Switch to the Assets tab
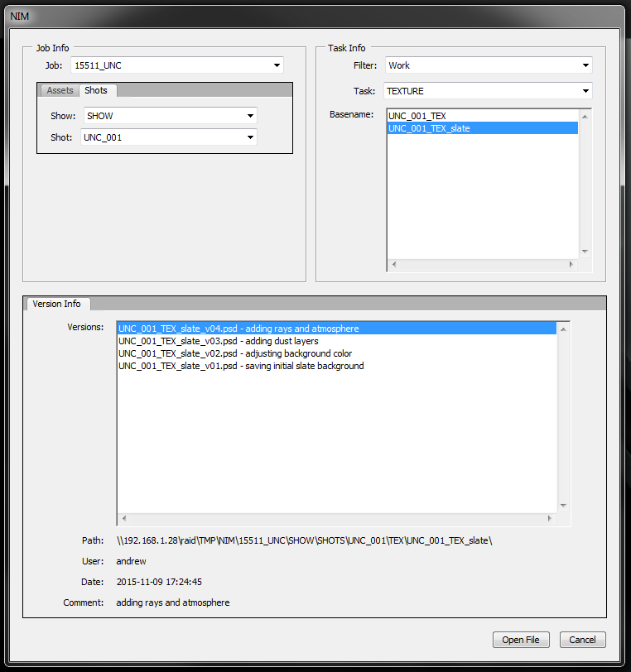Viewport: 631px width, 672px height. [60, 90]
